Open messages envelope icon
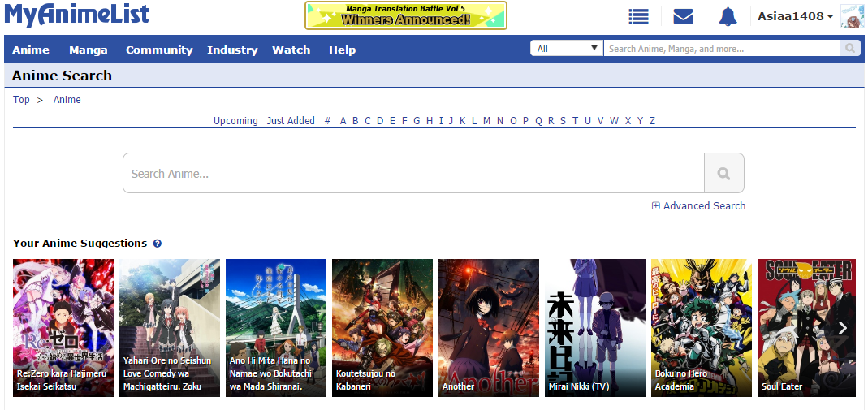Viewport: 868px width, 410px height. (683, 16)
